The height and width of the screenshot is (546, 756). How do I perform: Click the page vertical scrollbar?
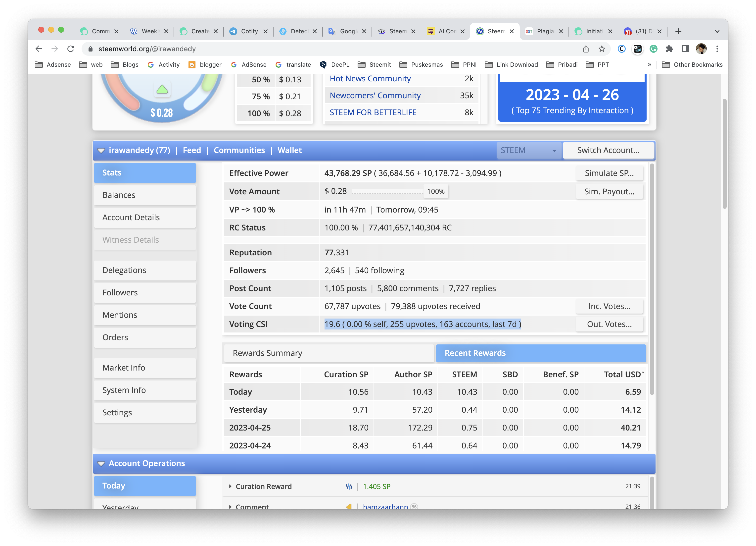click(724, 154)
